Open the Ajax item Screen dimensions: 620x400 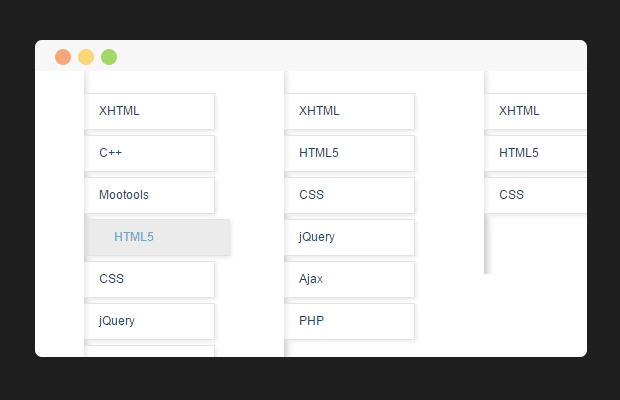350,279
